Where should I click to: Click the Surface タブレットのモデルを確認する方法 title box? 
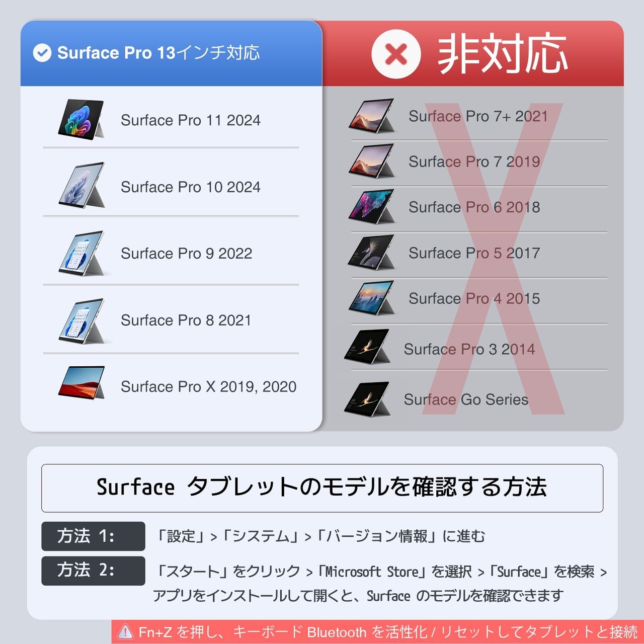pyautogui.click(x=322, y=488)
